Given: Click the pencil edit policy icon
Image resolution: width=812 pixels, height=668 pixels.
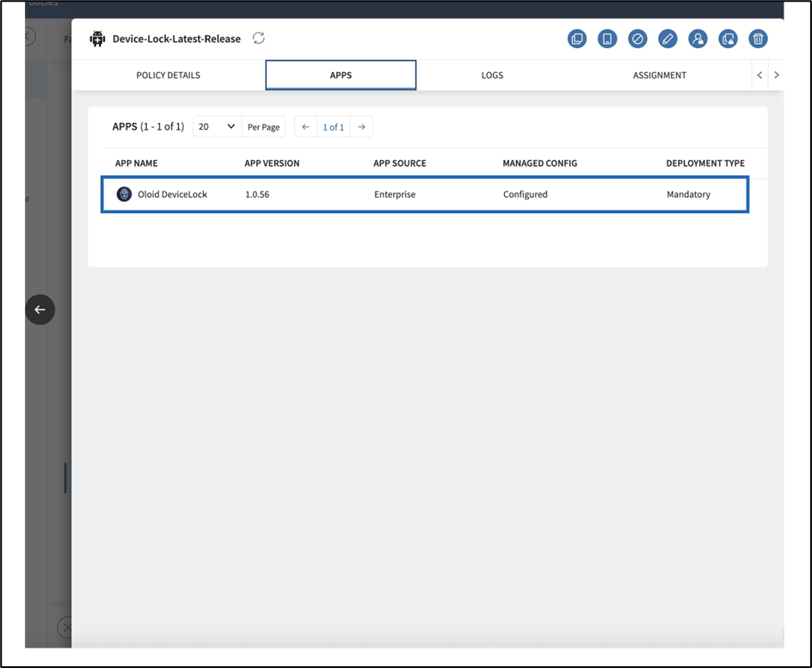Looking at the screenshot, I should coord(667,39).
